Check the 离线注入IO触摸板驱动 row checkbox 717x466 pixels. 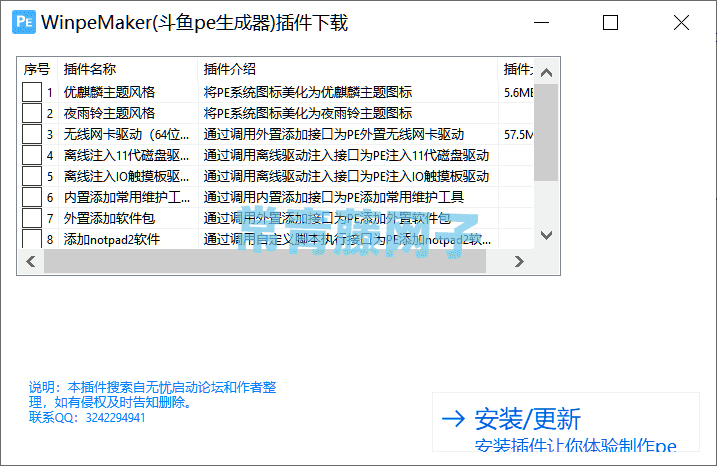pyautogui.click(x=32, y=176)
